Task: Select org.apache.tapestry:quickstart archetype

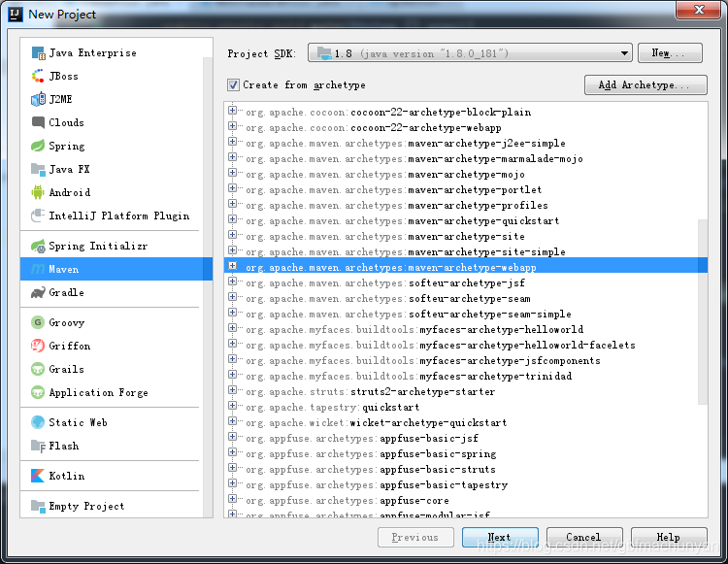Action: [x=332, y=408]
